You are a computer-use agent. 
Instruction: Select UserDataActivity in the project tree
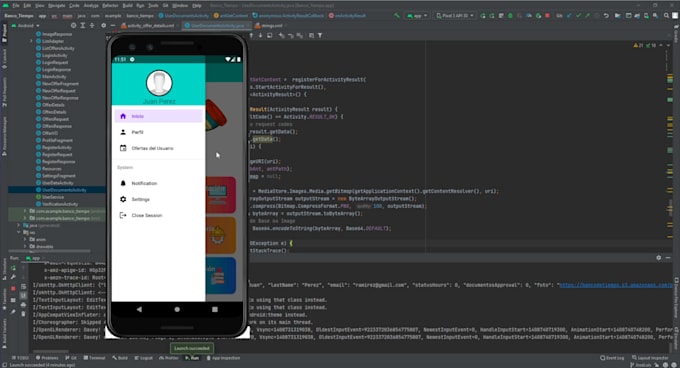pyautogui.click(x=58, y=183)
